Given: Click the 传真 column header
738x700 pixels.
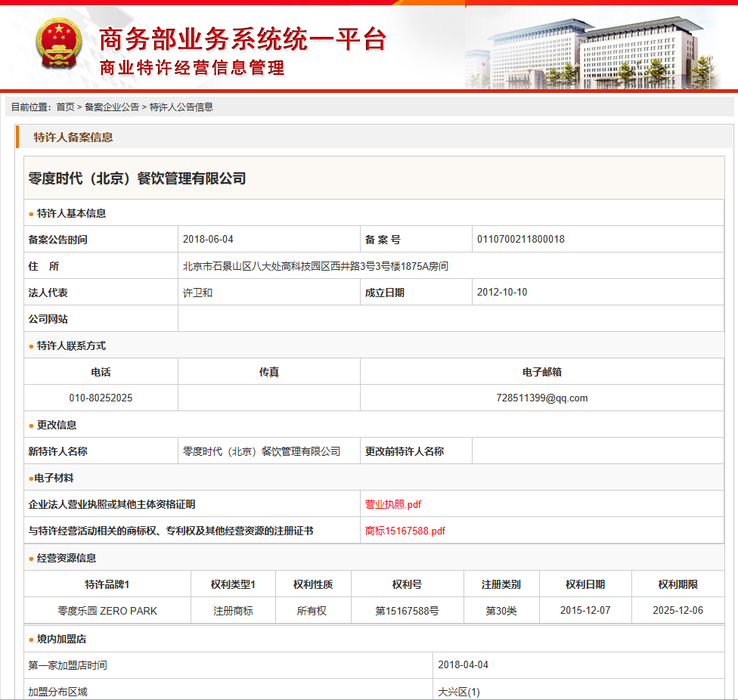Looking at the screenshot, I should point(269,372).
